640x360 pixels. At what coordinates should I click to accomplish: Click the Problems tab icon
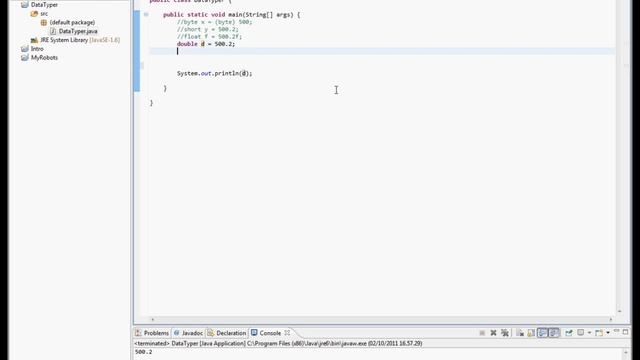pos(138,333)
